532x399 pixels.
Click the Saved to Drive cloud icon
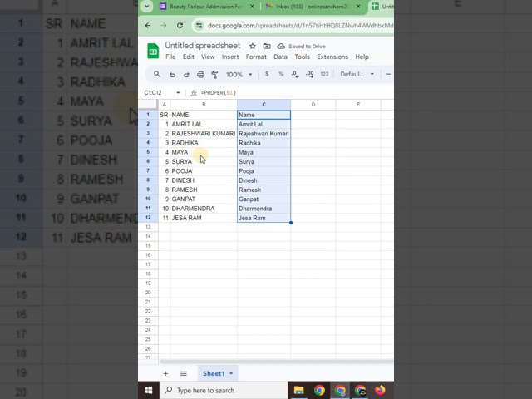[281, 47]
